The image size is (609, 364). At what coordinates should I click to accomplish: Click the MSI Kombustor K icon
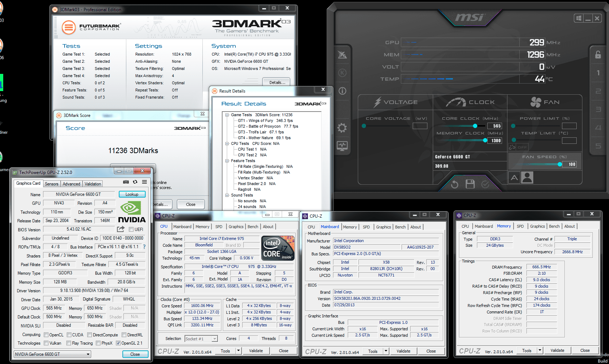click(342, 73)
